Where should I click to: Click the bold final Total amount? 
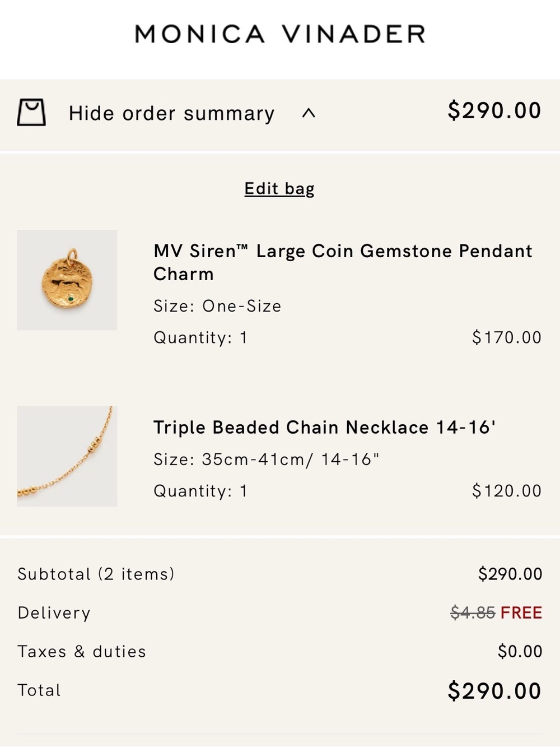pyautogui.click(x=494, y=691)
